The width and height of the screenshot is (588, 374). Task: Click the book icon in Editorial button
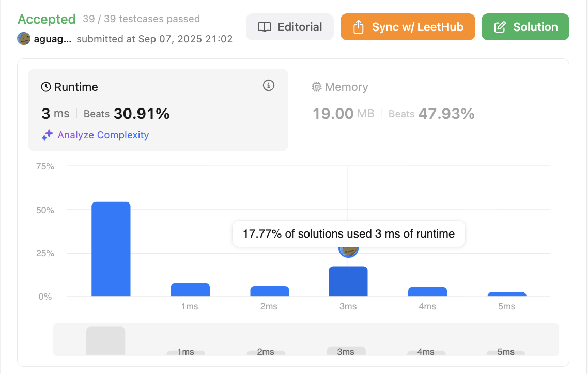pos(265,27)
